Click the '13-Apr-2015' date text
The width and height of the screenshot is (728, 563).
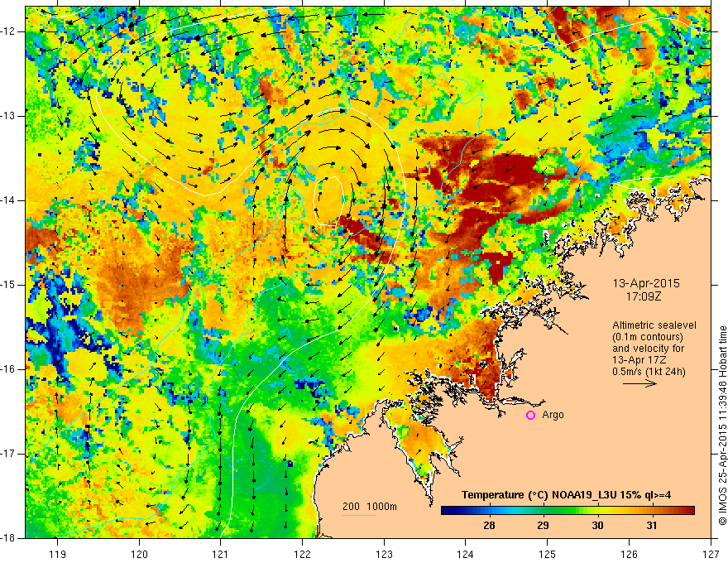(646, 283)
